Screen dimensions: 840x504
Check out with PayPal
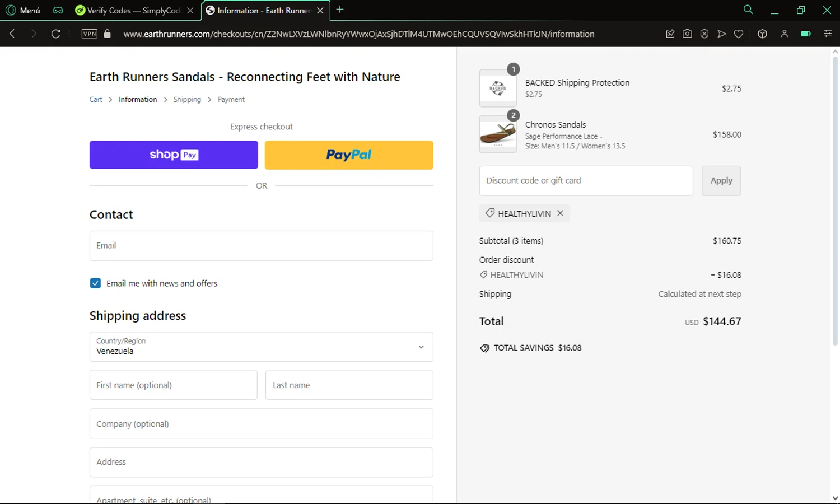(349, 155)
